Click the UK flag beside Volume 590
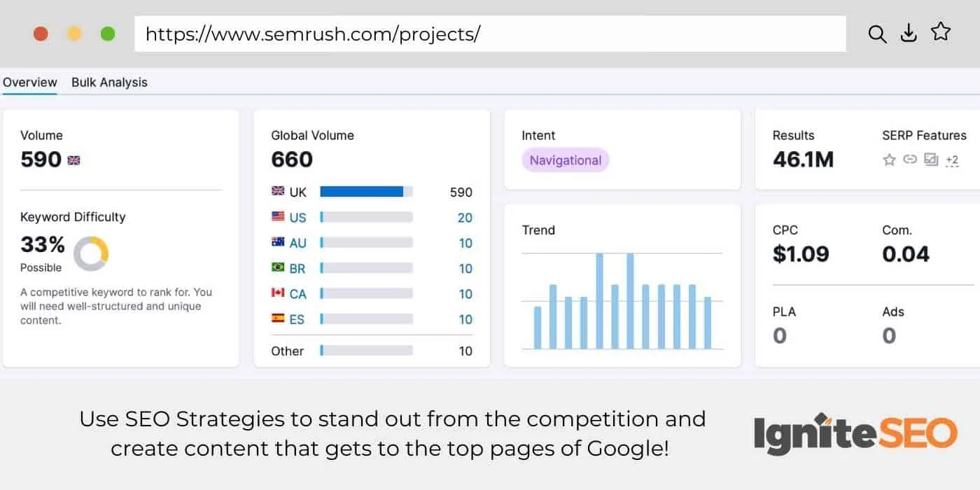Image resolution: width=980 pixels, height=490 pixels. [x=73, y=160]
